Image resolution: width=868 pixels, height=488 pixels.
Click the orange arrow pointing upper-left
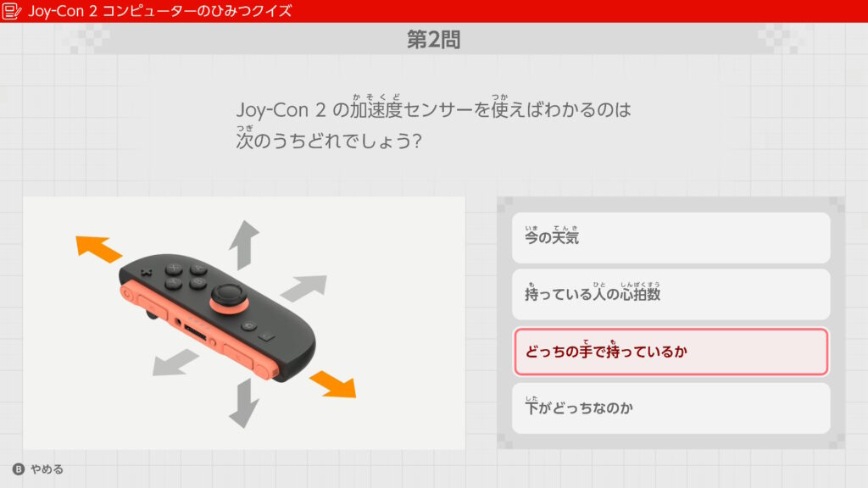(98, 248)
